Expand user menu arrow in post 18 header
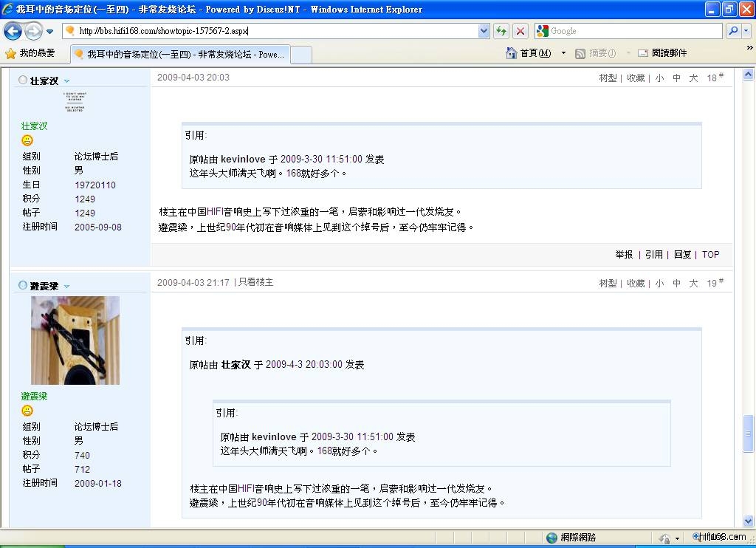This screenshot has height=548, width=756. coord(66,81)
